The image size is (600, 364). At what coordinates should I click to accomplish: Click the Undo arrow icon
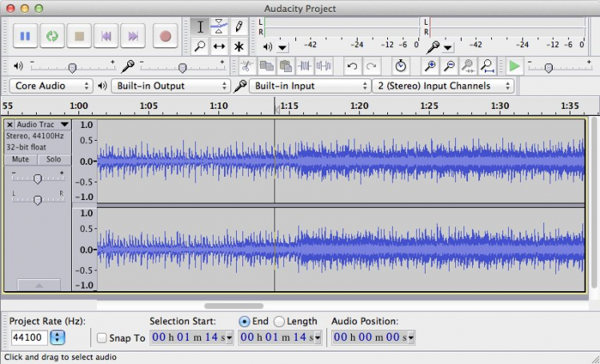coord(352,66)
